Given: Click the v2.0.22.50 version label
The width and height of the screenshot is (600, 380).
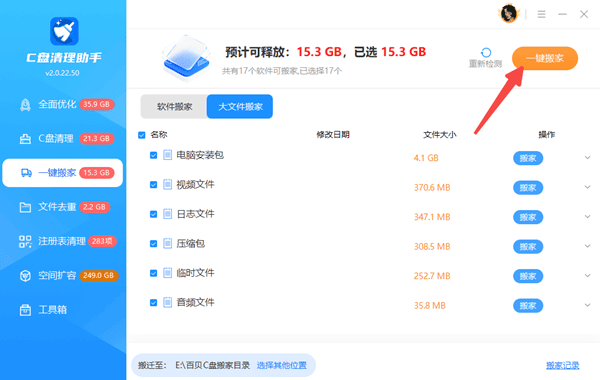Looking at the screenshot, I should [62, 73].
